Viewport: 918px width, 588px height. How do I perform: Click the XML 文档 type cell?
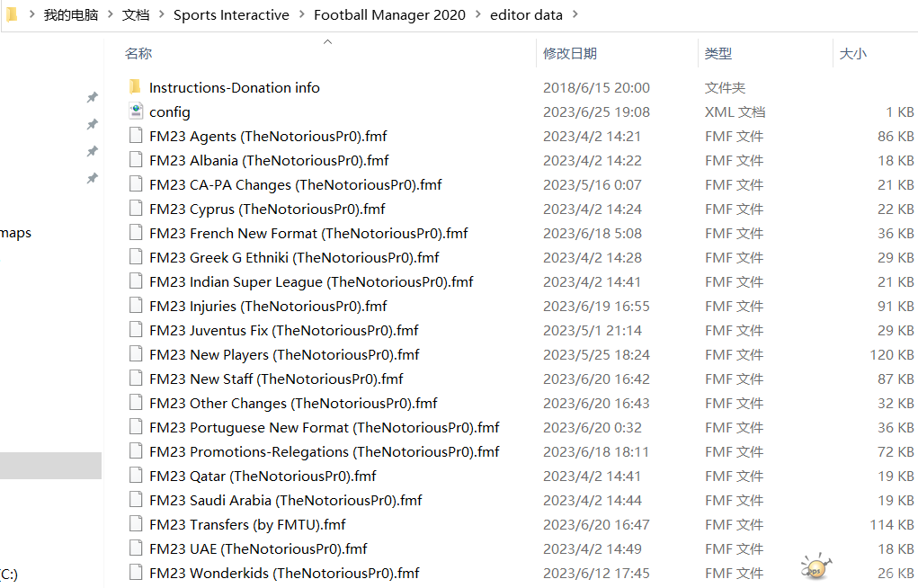[735, 111]
